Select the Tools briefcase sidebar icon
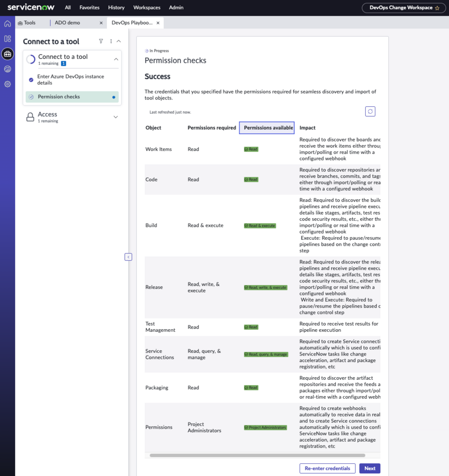The image size is (449, 476). [7, 54]
